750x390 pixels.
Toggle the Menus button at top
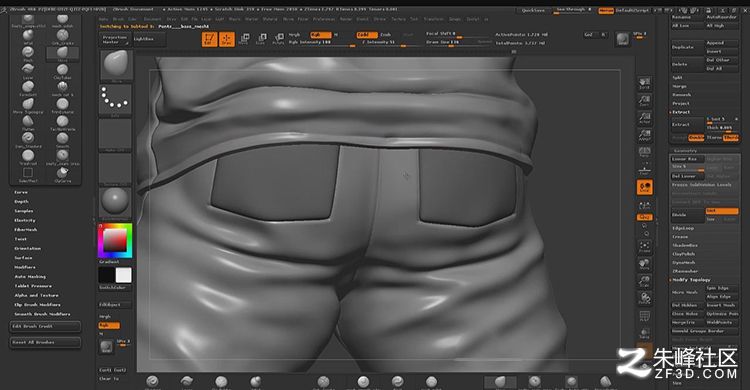(606, 10)
